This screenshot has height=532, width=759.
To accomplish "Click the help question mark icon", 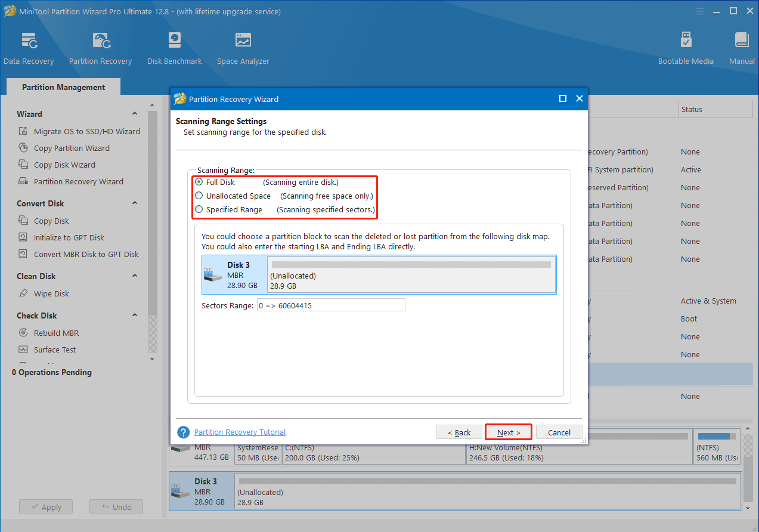I will (x=184, y=432).
